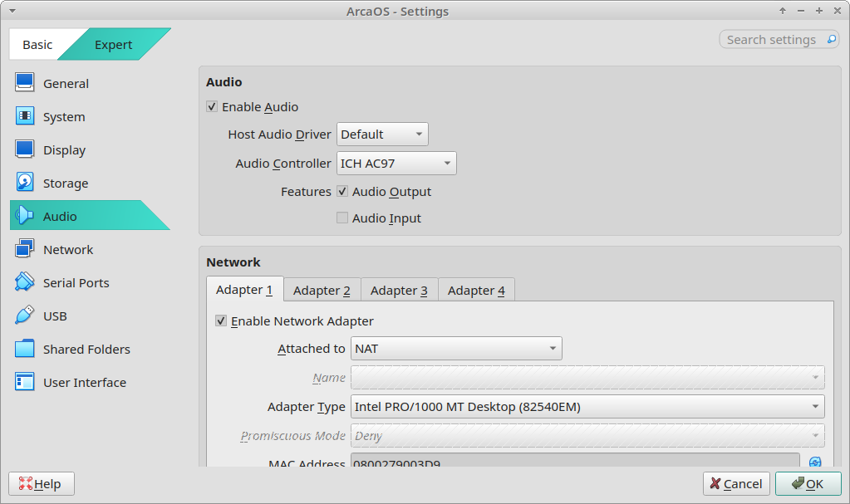This screenshot has width=850, height=504.
Task: Toggle the Enable Network Adapter checkbox
Action: 221,321
